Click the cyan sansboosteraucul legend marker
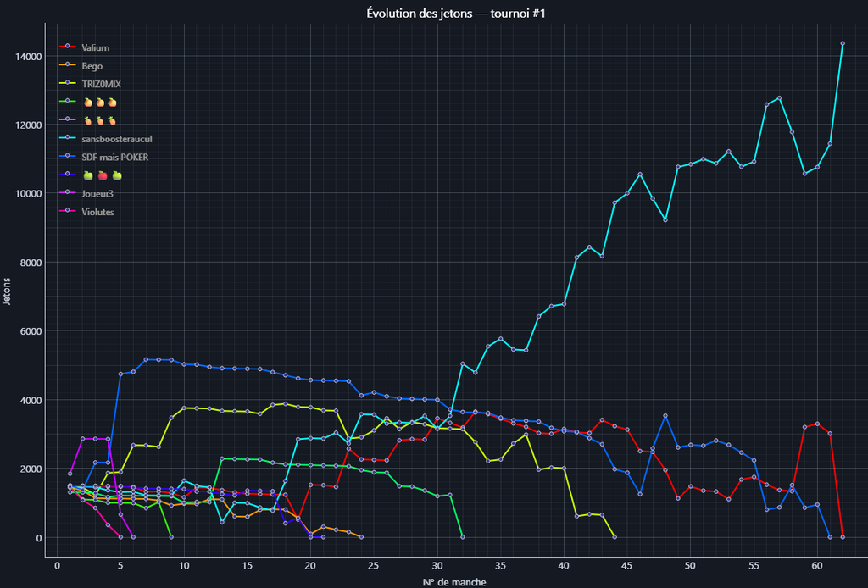868x588 pixels. coord(68,139)
